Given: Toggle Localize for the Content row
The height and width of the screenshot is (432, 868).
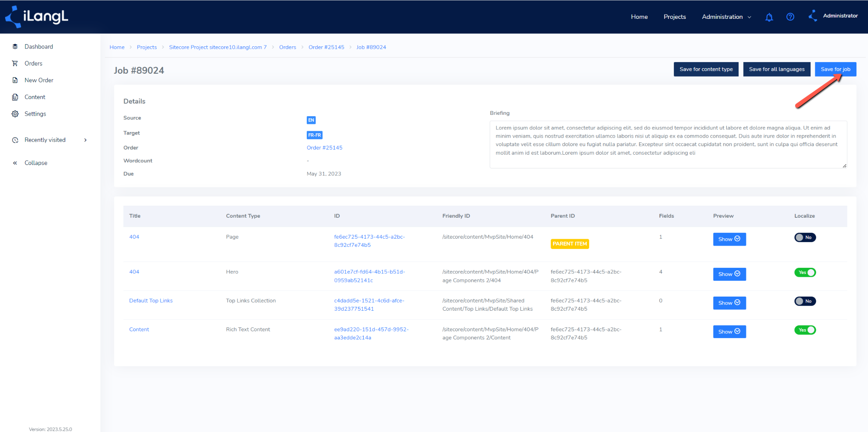Looking at the screenshot, I should point(805,330).
